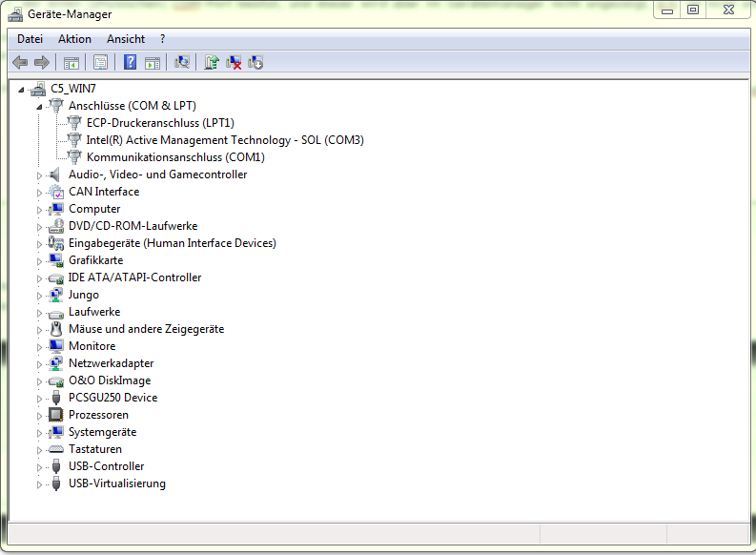This screenshot has height=555, width=756.
Task: Collapse the C5_WIN7 root node
Action: [21, 90]
